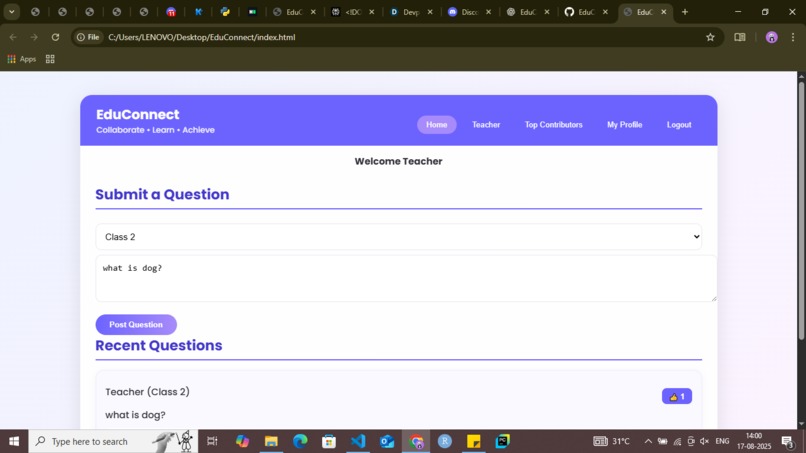Viewport: 806px width, 453px height.
Task: Select the 'Teacher (Class 2)' question author
Action: pos(148,392)
